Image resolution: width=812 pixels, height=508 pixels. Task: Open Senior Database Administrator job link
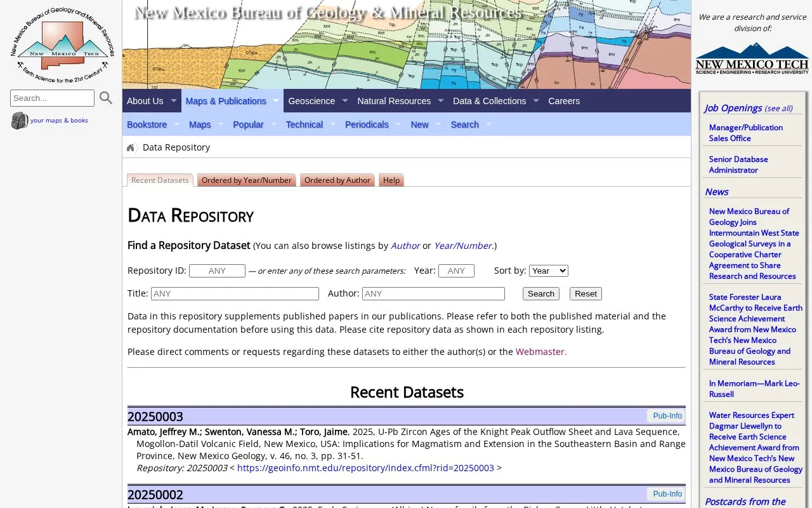coord(738,164)
